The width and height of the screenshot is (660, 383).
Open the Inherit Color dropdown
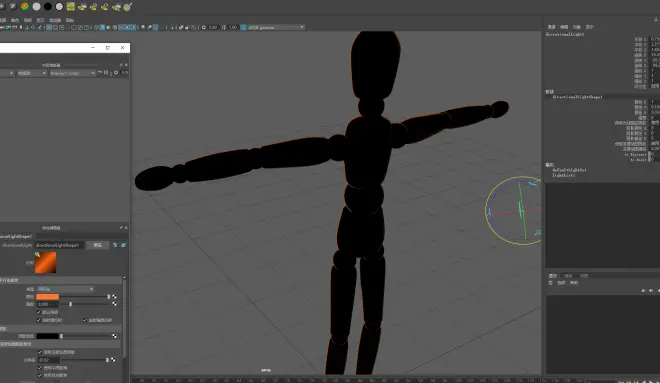coord(72,73)
